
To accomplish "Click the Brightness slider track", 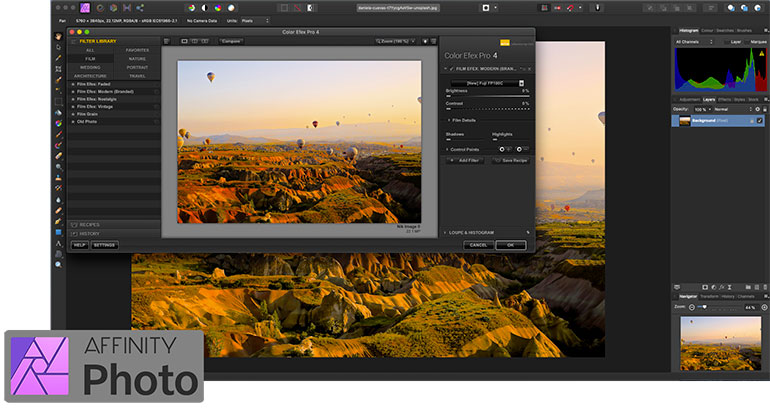I will (x=487, y=96).
